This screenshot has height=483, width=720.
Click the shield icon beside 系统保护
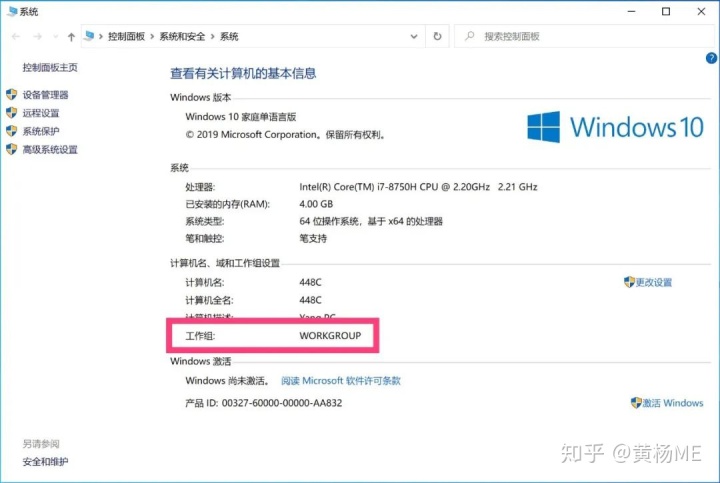tap(11, 131)
